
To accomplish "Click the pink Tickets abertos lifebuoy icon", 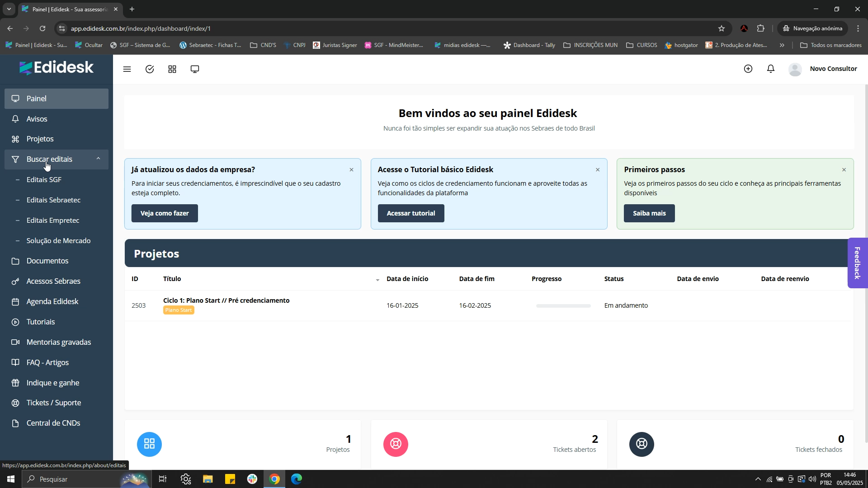I will click(396, 444).
